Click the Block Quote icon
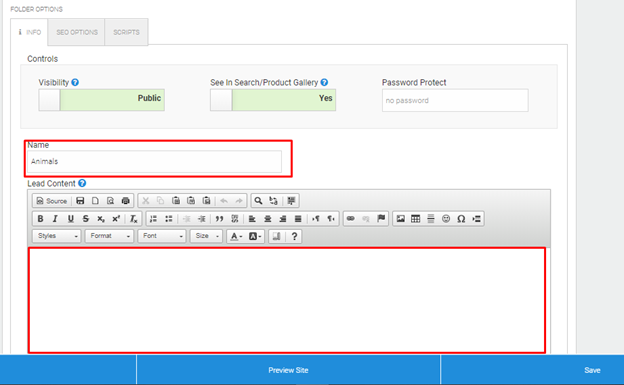The height and width of the screenshot is (385, 624). (219, 219)
